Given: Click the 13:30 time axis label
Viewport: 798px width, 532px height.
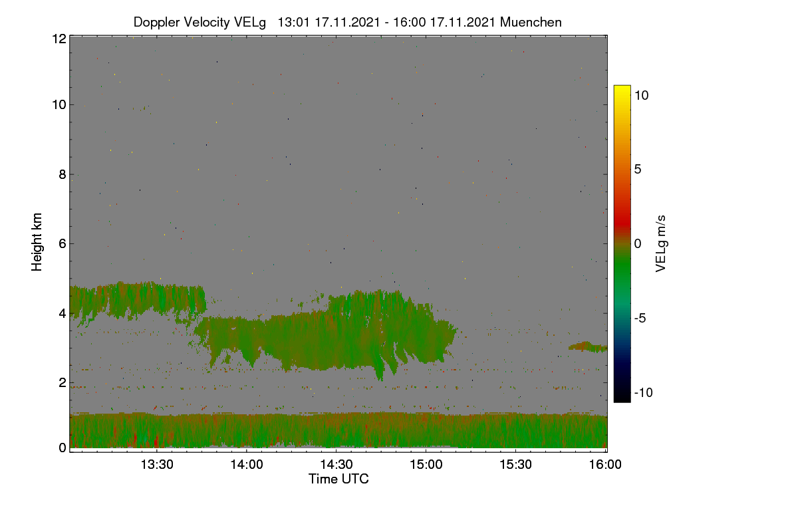Looking at the screenshot, I should [156, 465].
